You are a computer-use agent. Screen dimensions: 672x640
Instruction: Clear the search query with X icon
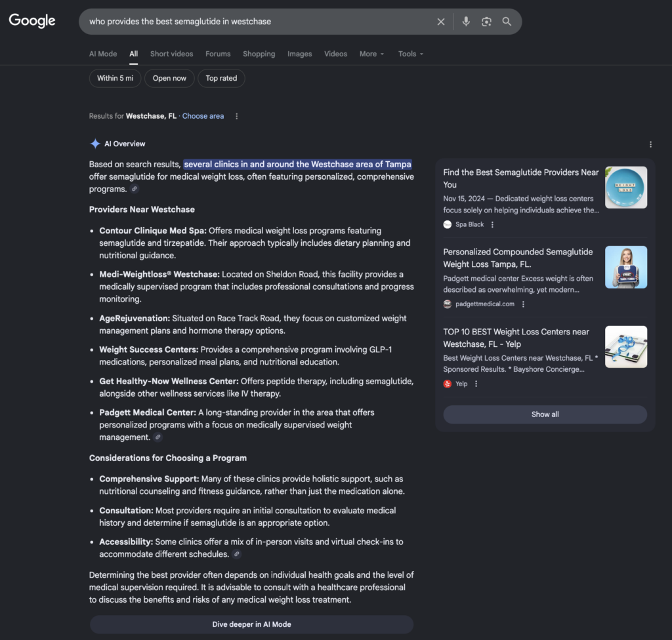(x=440, y=22)
